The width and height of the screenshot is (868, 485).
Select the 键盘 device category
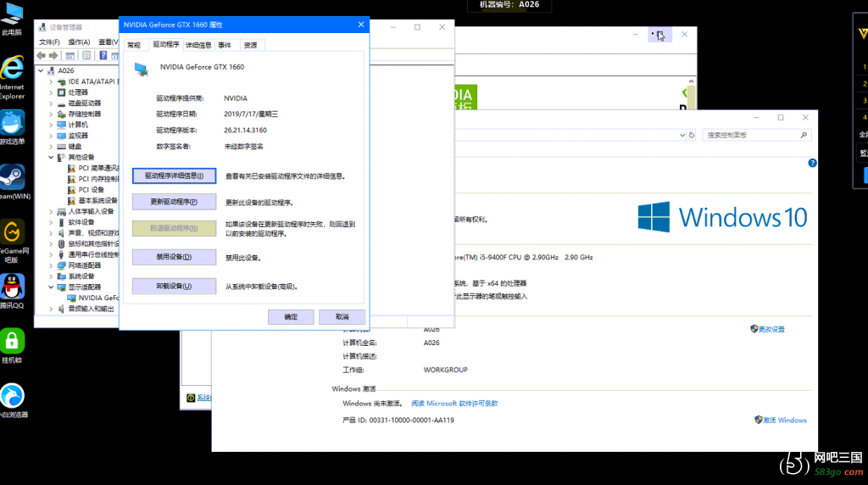pos(75,146)
